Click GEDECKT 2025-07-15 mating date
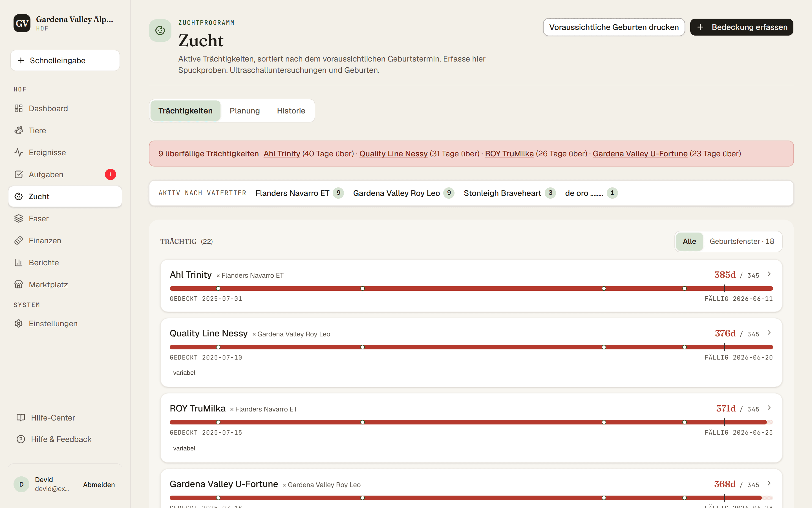The height and width of the screenshot is (508, 812). coord(206,432)
